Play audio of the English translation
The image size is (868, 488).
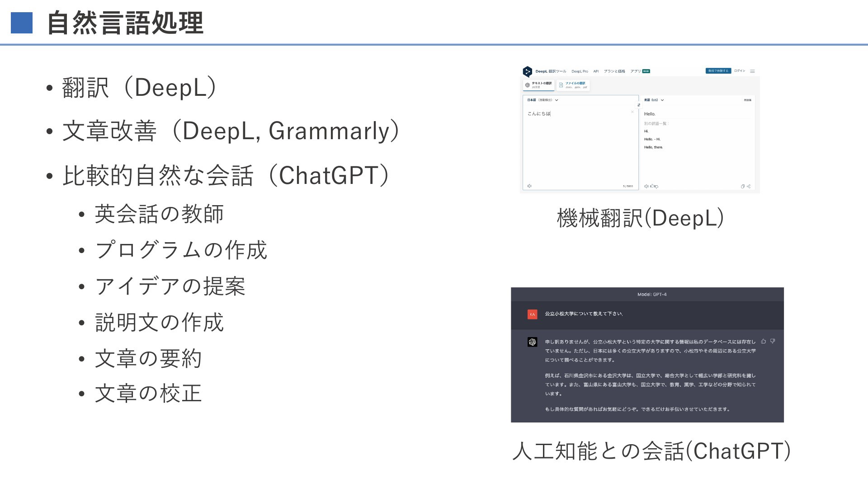click(646, 186)
